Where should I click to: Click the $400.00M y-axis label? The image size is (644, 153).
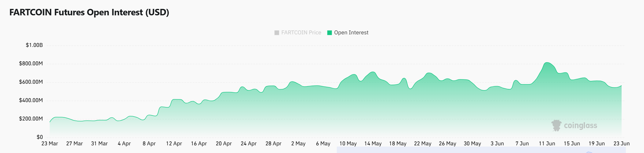[x=31, y=100]
